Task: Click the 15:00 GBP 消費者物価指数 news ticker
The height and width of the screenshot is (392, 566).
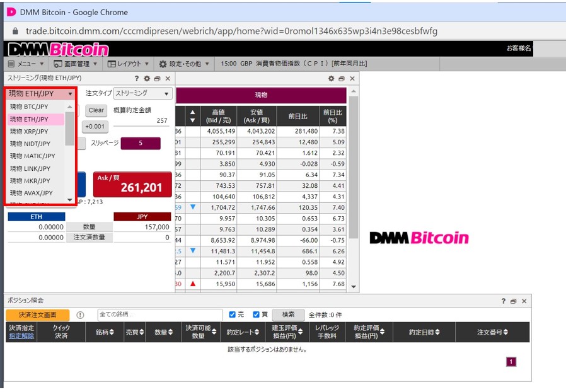Action: (x=294, y=64)
